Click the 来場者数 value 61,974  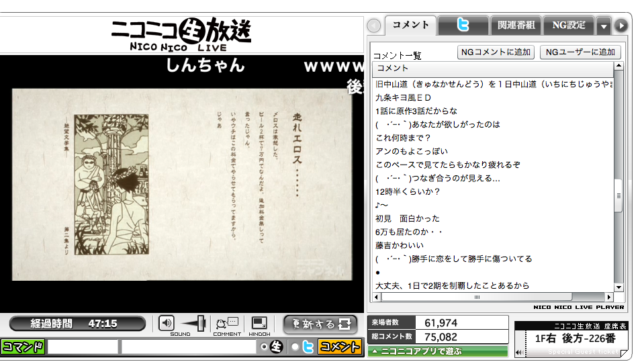coord(441,323)
